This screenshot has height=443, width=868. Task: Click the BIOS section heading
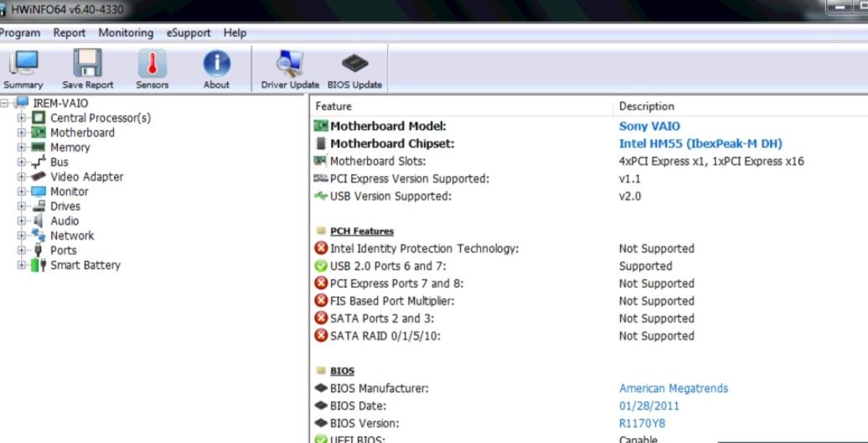point(342,371)
